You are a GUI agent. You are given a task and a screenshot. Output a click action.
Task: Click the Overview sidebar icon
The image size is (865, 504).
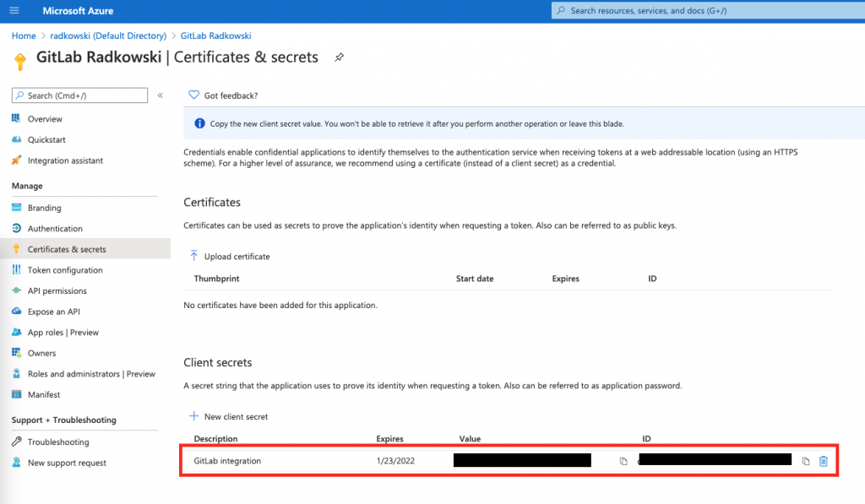pyautogui.click(x=16, y=118)
